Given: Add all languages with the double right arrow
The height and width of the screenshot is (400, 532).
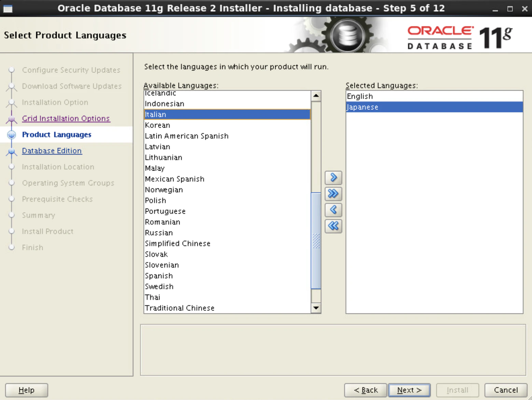Looking at the screenshot, I should (333, 194).
